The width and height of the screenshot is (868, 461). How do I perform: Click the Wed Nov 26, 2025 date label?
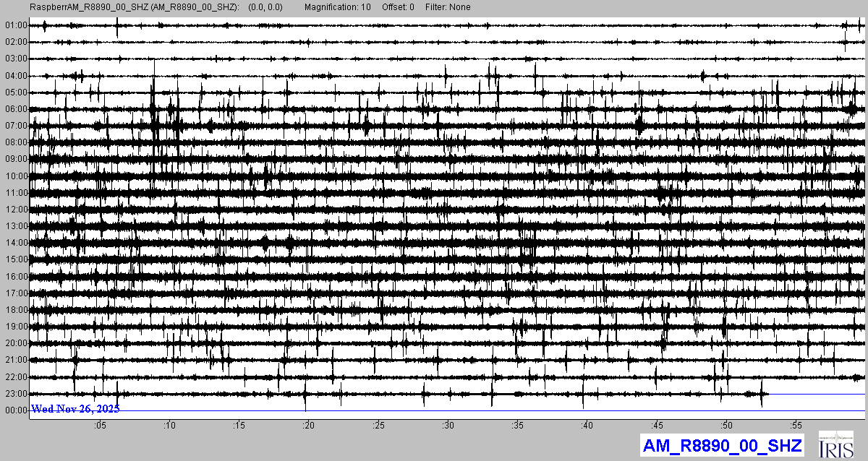(75, 409)
